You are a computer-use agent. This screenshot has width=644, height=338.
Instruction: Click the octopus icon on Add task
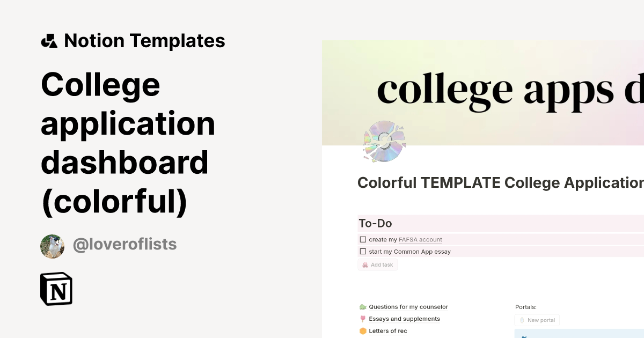[x=365, y=264]
